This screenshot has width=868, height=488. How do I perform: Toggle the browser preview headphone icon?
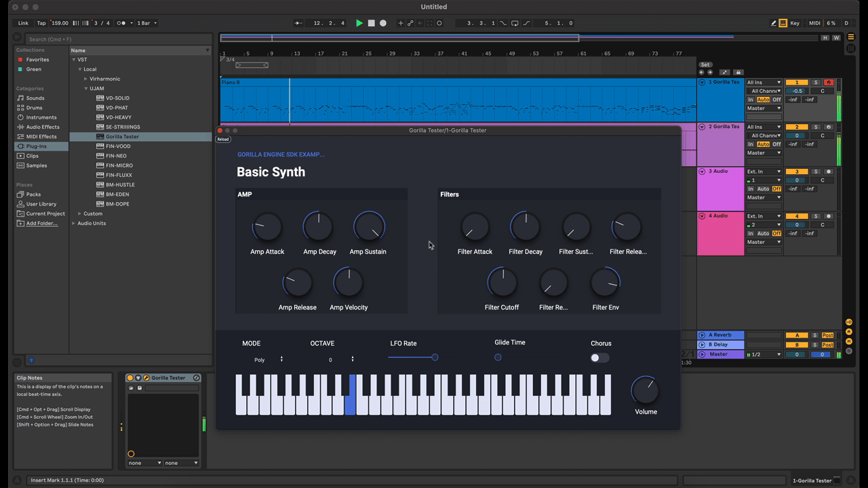[x=31, y=360]
